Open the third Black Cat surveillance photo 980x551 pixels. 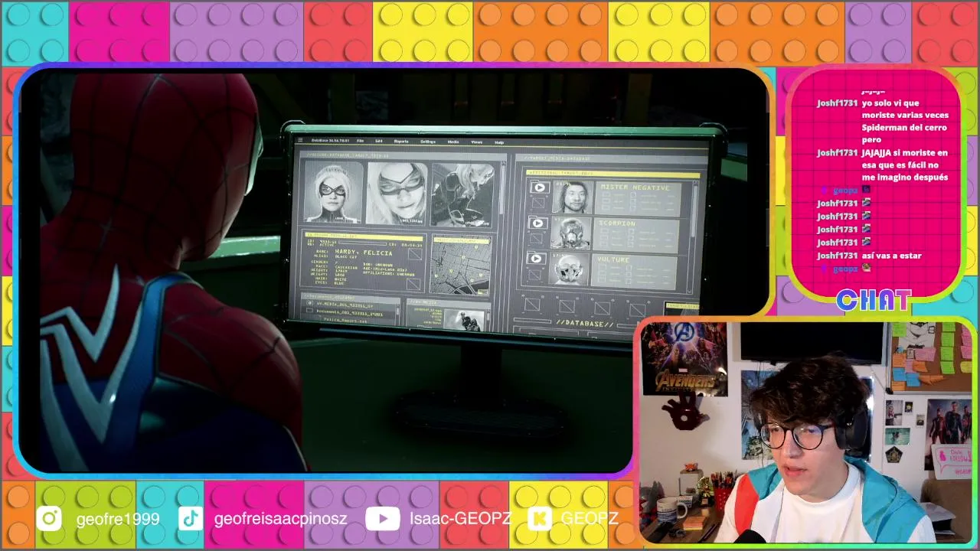point(462,195)
